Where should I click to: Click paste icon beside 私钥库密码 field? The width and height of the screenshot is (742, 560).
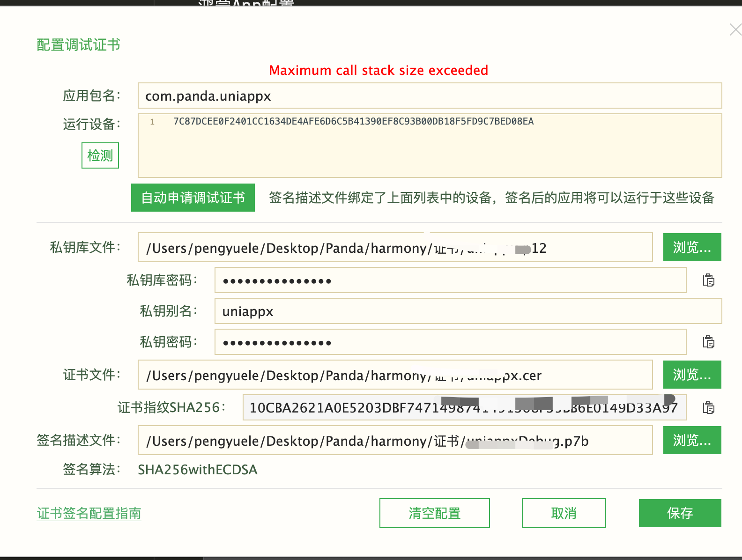click(708, 280)
